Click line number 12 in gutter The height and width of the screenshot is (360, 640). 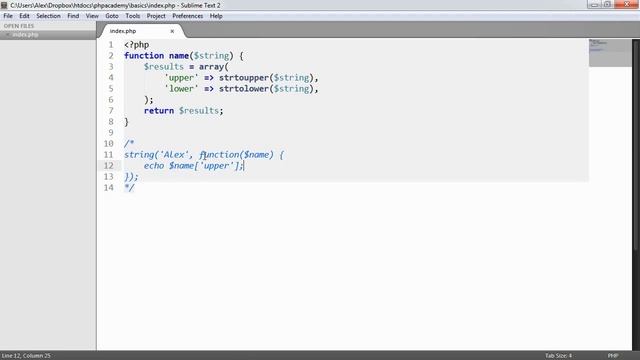tap(109, 166)
